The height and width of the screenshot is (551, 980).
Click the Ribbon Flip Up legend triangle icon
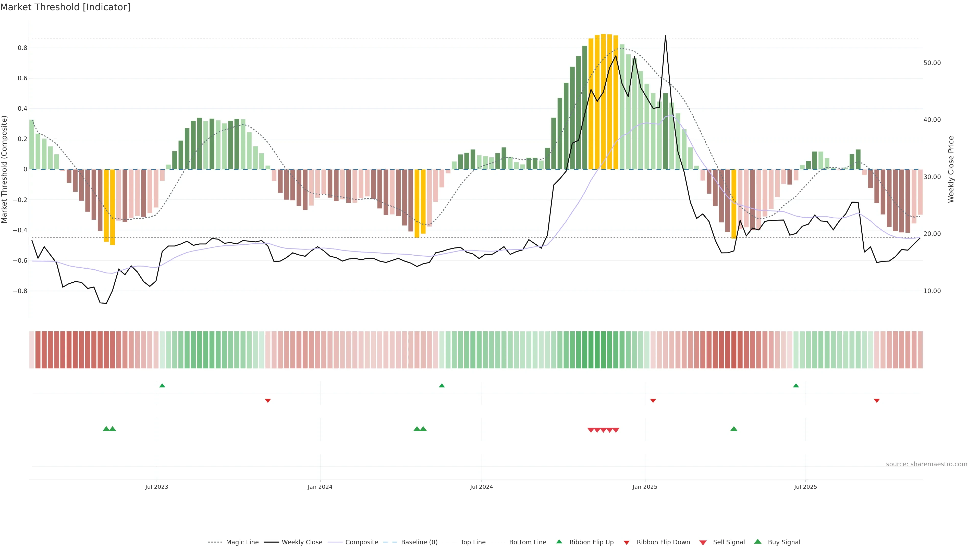(559, 542)
